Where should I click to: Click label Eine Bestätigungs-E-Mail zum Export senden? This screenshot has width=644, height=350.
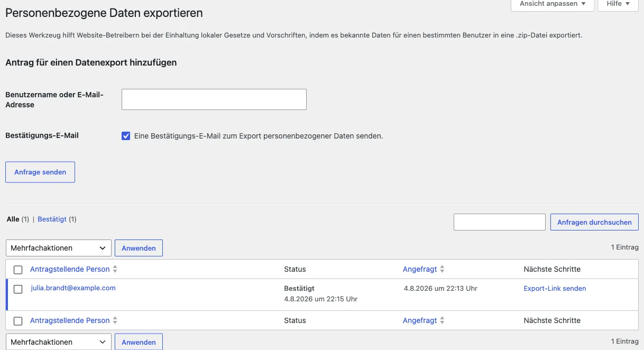[x=259, y=136]
